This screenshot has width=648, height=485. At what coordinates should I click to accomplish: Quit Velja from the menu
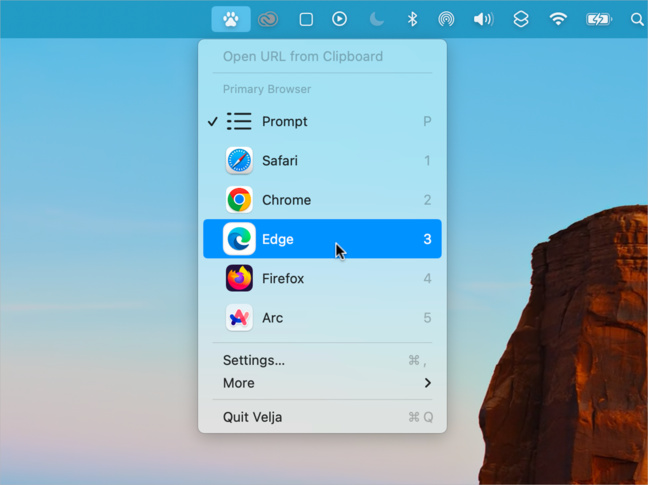[322, 417]
